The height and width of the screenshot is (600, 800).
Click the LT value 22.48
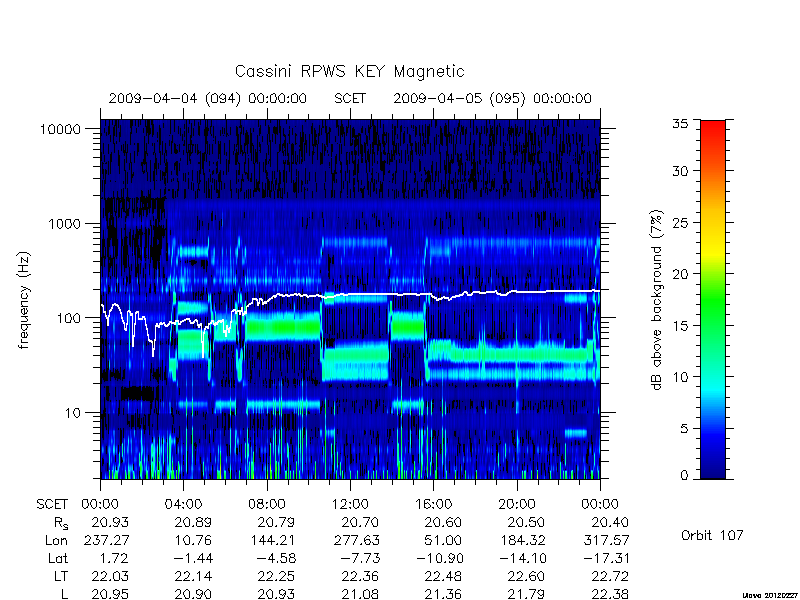pos(443,576)
